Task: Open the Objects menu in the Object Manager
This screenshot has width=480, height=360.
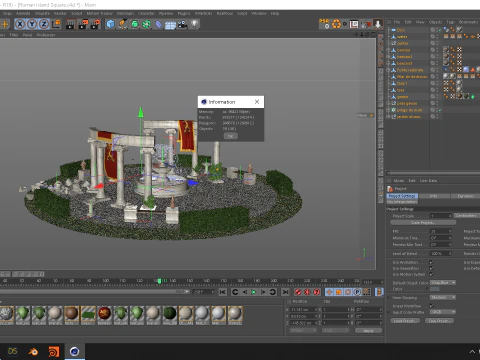Action: (435, 22)
